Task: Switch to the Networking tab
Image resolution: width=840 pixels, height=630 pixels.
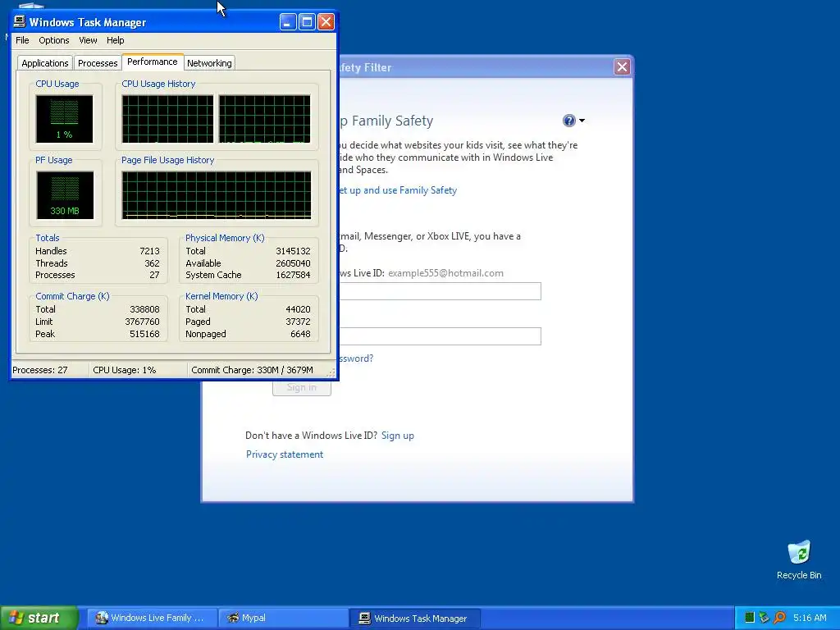Action: [x=209, y=63]
